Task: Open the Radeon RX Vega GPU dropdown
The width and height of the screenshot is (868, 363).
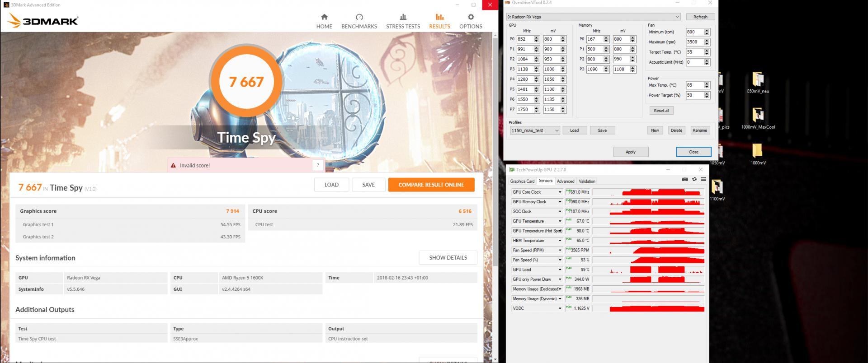Action: point(593,17)
